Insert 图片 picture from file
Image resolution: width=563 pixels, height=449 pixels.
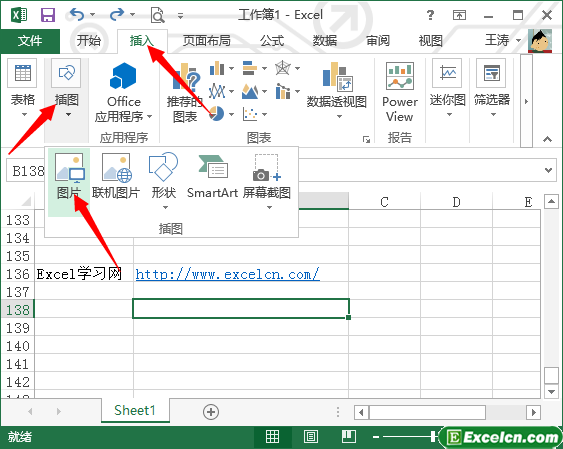pos(69,182)
